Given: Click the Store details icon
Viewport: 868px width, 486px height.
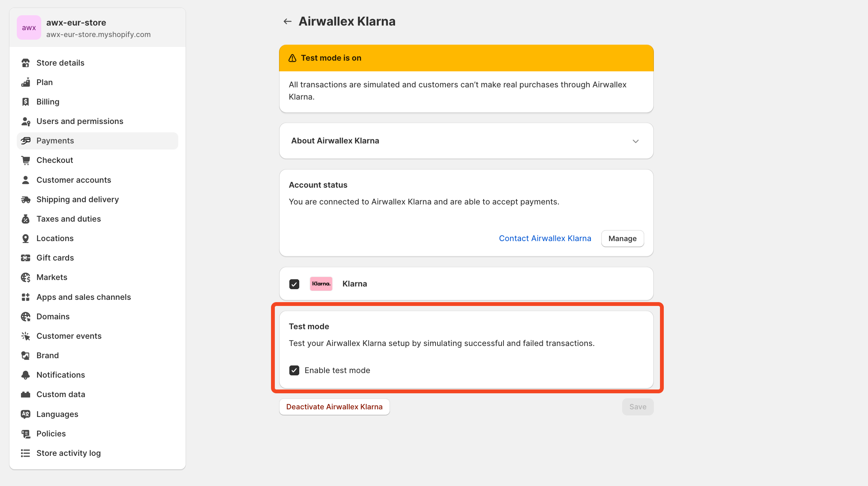Looking at the screenshot, I should (x=26, y=63).
